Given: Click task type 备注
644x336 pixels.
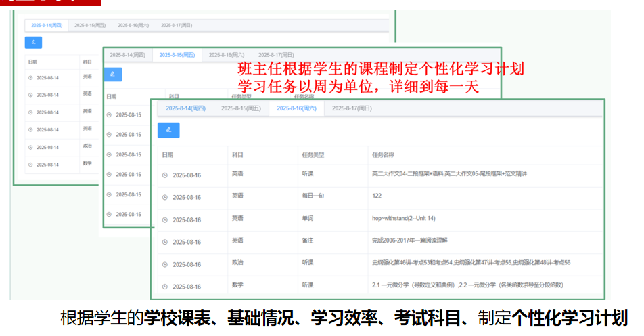Looking at the screenshot, I should (x=308, y=240).
